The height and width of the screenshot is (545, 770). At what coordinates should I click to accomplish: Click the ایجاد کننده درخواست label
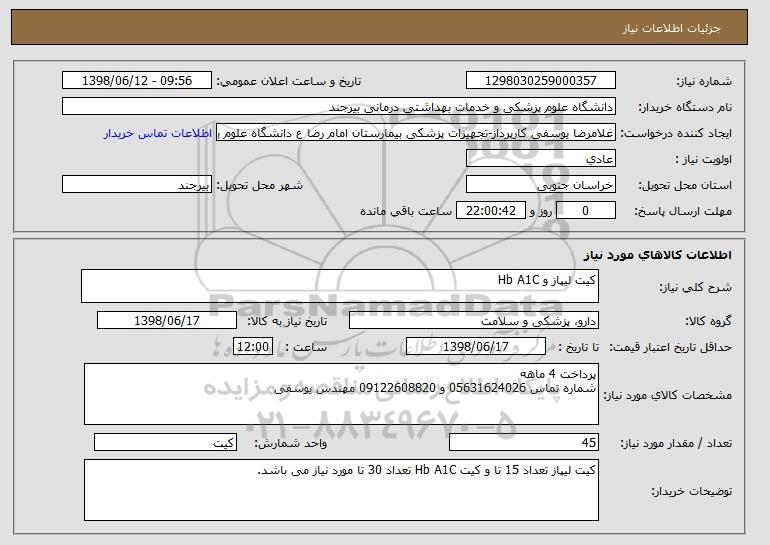[x=676, y=134]
